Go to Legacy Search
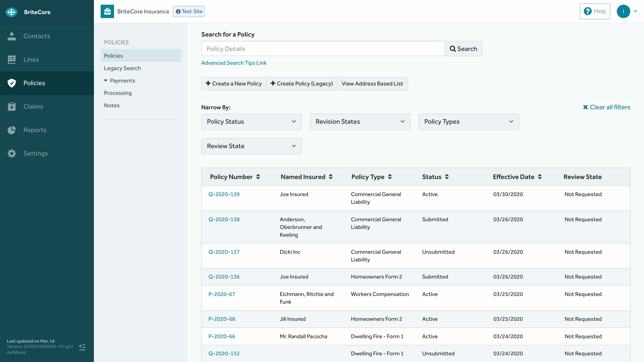 pos(122,68)
